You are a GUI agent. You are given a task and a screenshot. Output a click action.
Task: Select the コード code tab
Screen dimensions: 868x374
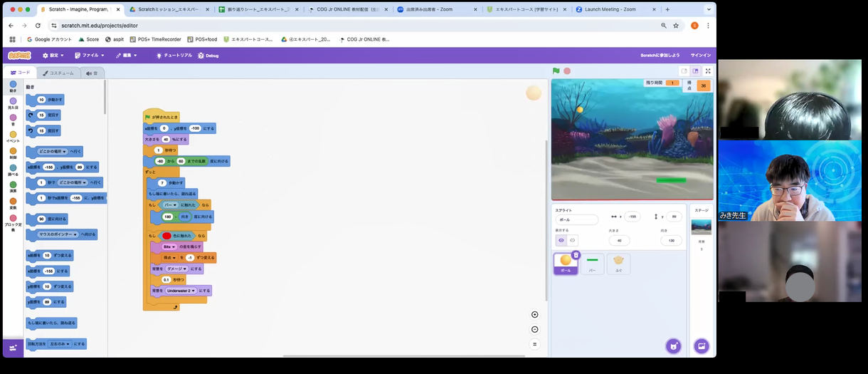click(20, 73)
